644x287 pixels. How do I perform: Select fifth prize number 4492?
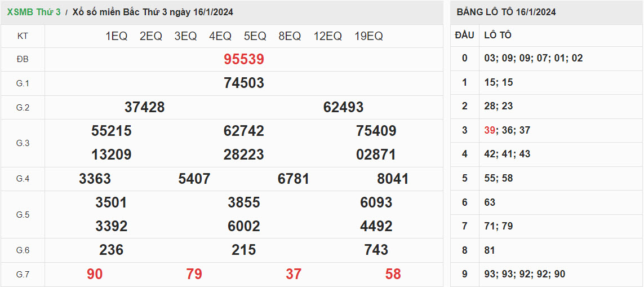click(x=376, y=226)
